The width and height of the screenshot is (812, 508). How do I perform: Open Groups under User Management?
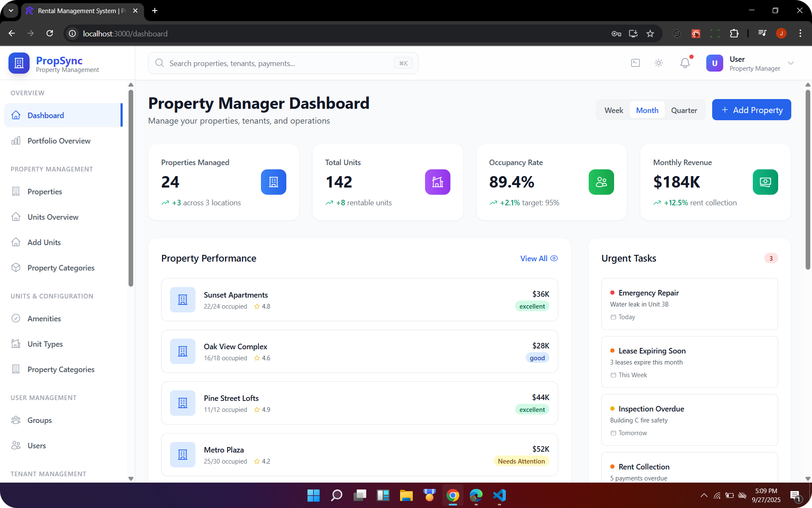click(63, 420)
